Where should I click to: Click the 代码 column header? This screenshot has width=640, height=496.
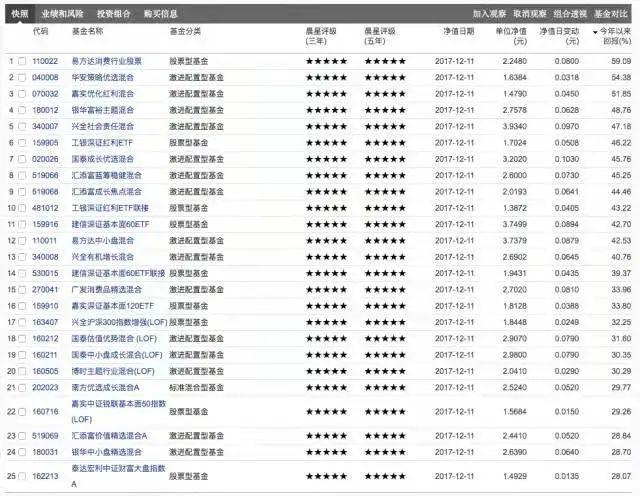pos(40,31)
